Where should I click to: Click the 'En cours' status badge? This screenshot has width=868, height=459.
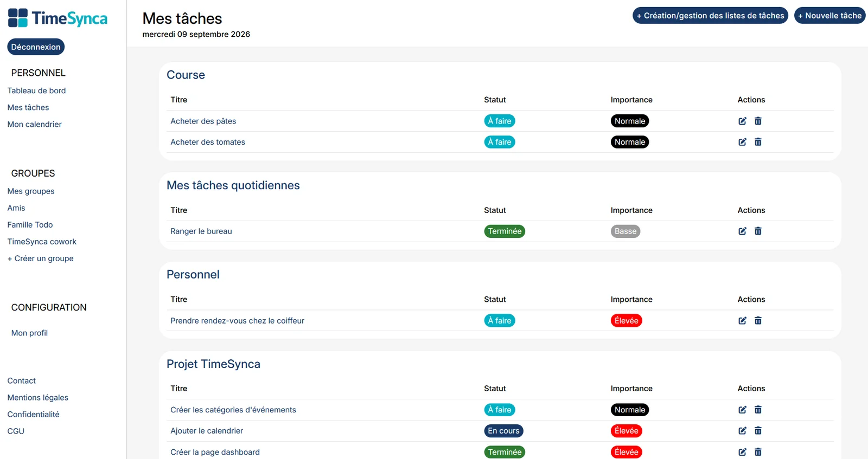(x=503, y=431)
